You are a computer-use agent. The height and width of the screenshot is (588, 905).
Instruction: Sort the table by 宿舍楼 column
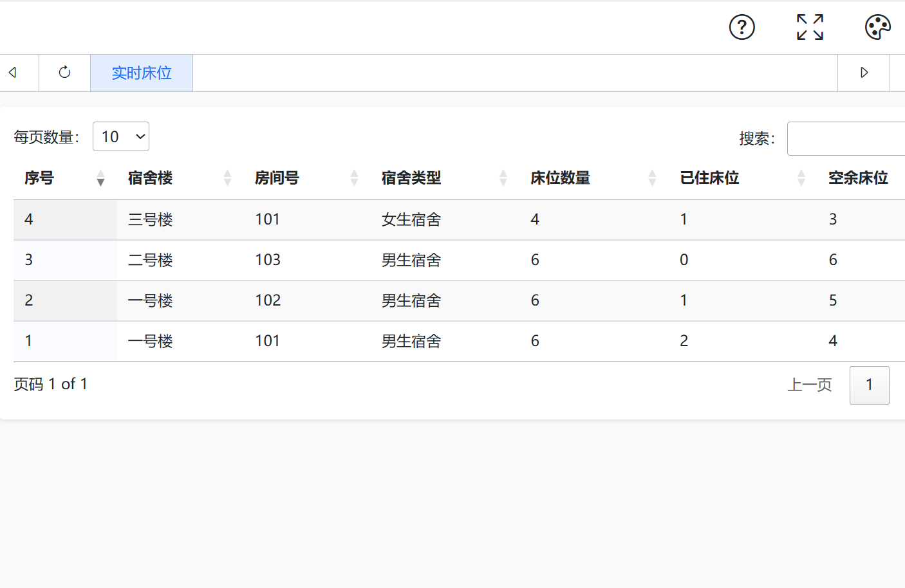180,178
